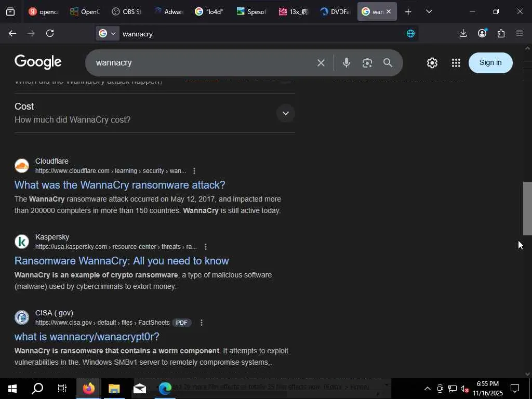Screen dimensions: 532x399
Task: Click the CISA (.gov) site icon
Action: point(22,318)
